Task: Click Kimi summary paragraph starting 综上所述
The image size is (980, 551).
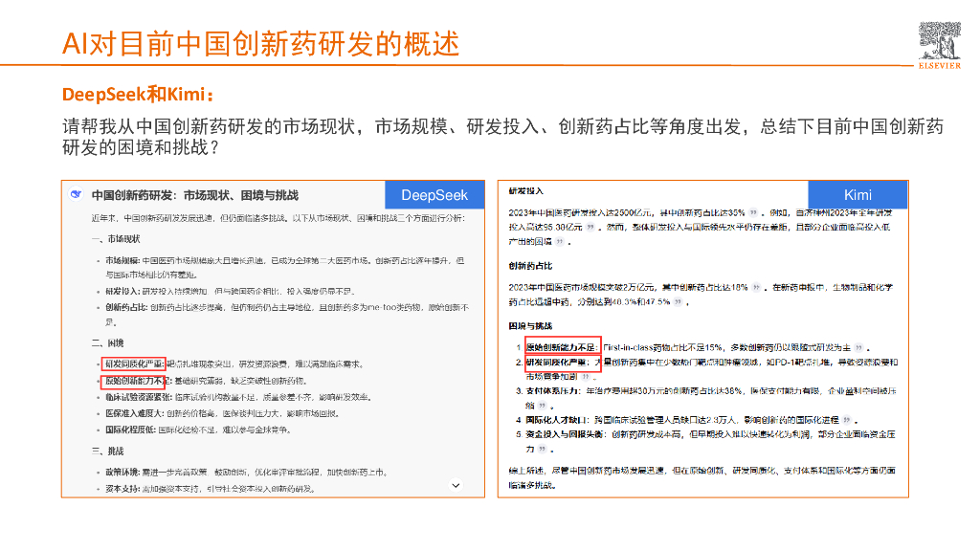Action: (x=702, y=477)
